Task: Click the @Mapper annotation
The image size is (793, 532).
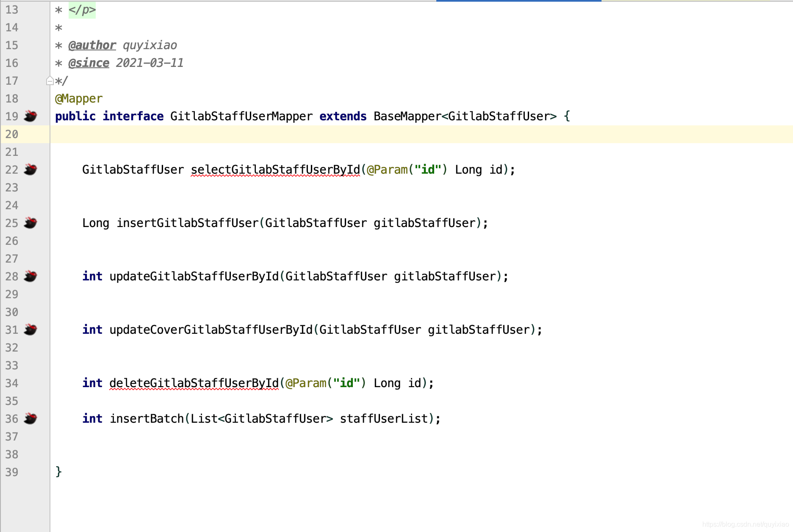Action: pyautogui.click(x=79, y=99)
